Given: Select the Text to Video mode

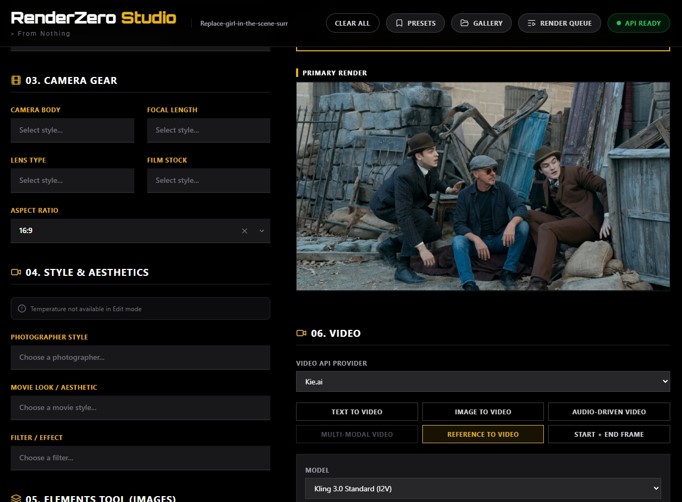Looking at the screenshot, I should [x=357, y=412].
